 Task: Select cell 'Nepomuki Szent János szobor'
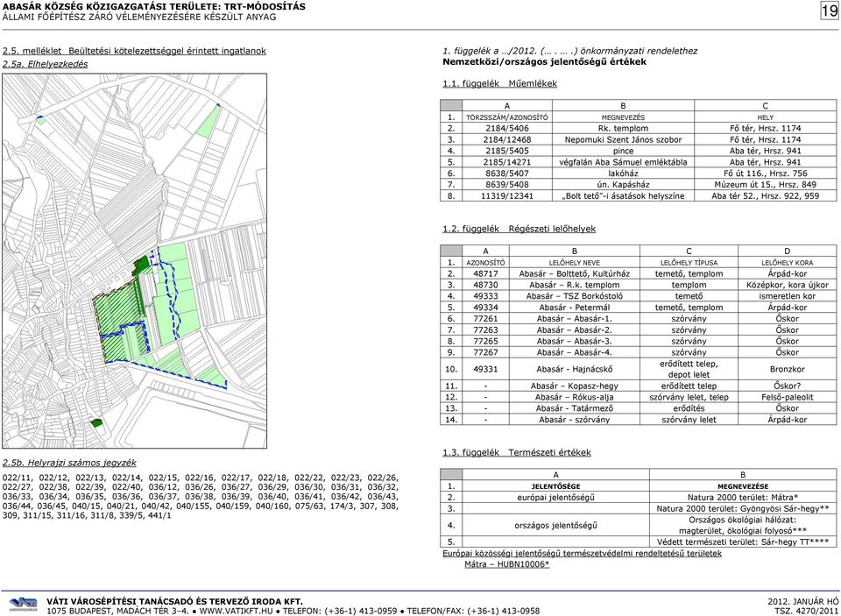tap(623, 139)
